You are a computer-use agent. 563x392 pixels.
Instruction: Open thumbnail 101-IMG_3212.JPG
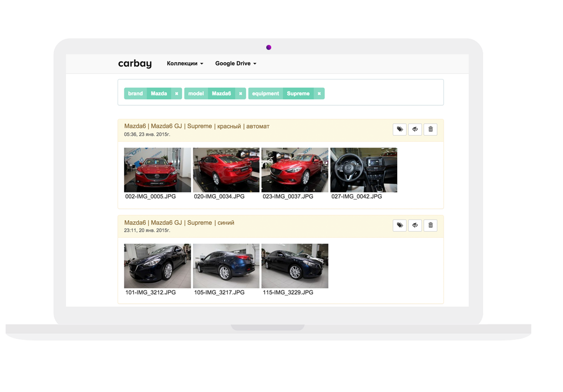click(x=158, y=266)
